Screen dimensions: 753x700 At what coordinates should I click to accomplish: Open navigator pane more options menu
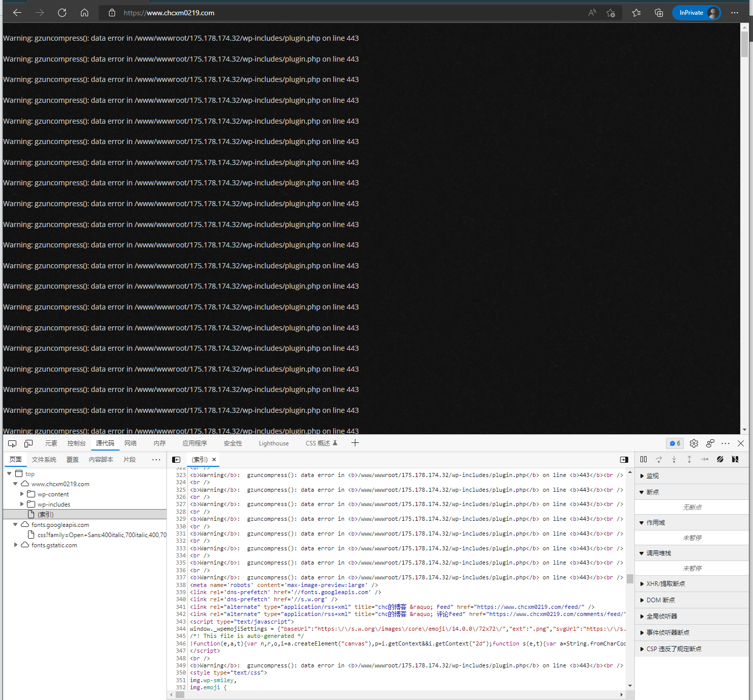156,460
